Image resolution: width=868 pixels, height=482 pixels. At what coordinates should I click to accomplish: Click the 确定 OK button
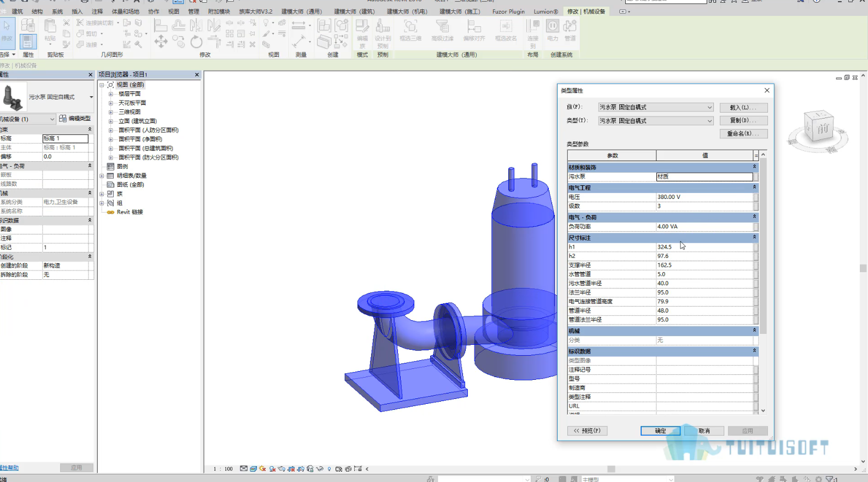tap(660, 431)
